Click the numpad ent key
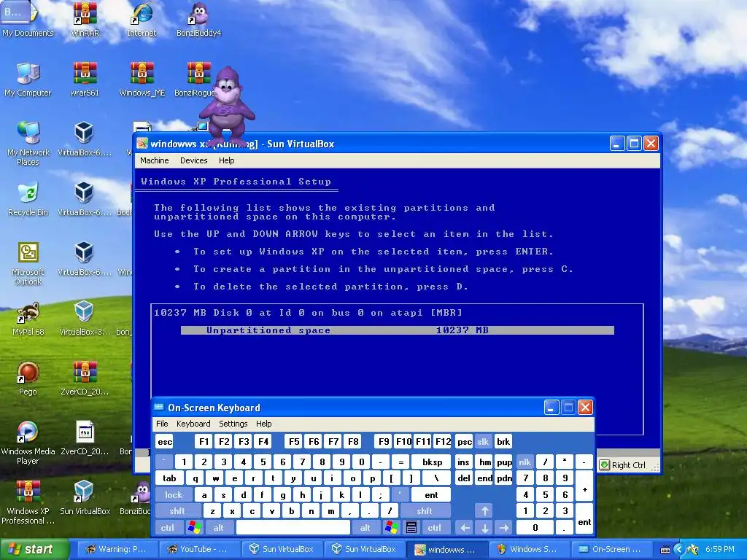This screenshot has height=560, width=747. tap(584, 519)
